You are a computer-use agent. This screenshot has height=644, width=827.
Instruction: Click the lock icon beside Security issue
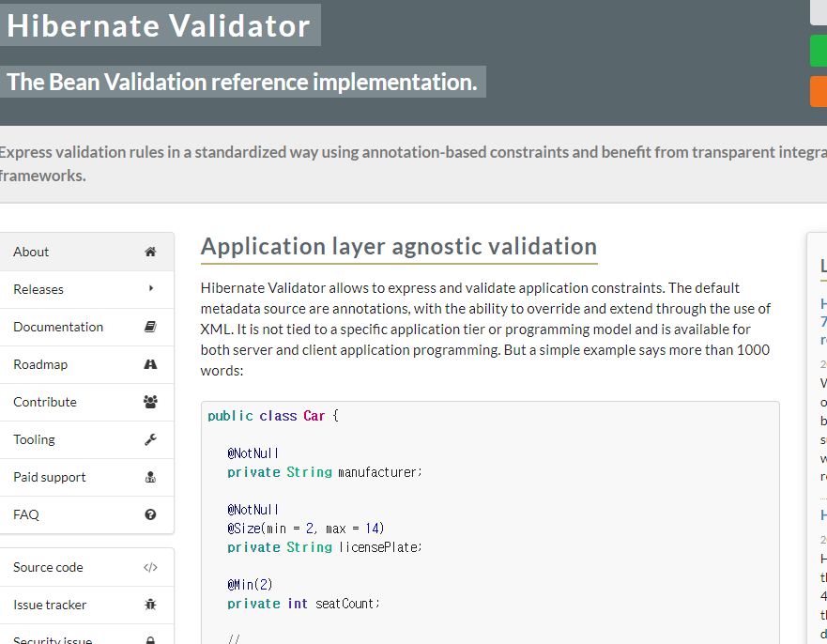(x=150, y=641)
